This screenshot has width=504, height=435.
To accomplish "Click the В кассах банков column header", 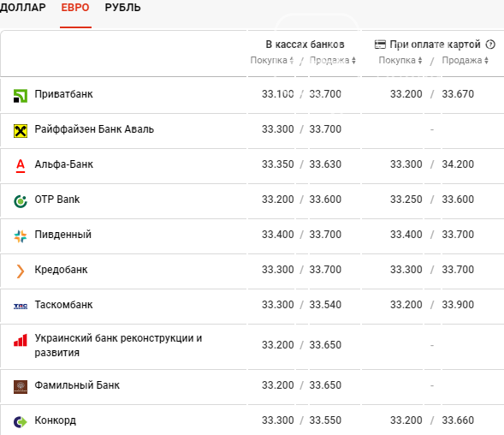I will [x=305, y=45].
